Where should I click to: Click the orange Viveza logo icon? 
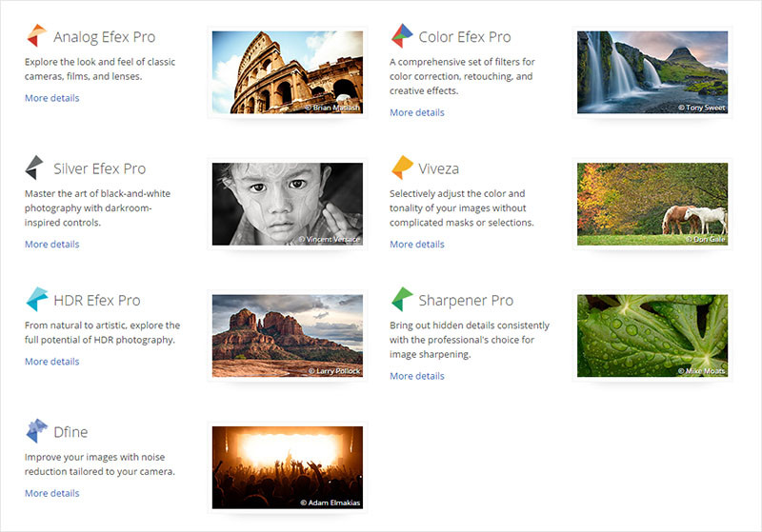tap(402, 167)
